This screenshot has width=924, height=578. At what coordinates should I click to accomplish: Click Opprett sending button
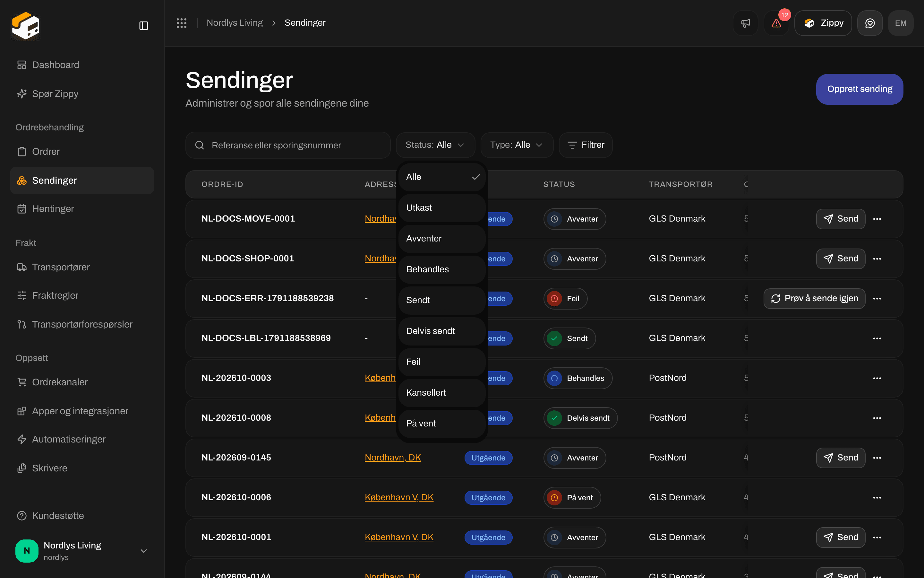(860, 89)
